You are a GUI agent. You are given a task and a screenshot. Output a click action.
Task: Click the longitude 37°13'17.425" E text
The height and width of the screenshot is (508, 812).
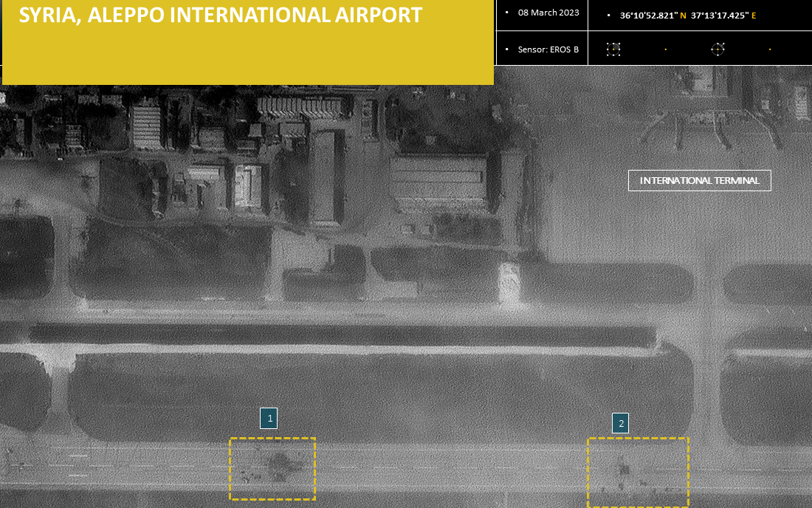tap(723, 16)
